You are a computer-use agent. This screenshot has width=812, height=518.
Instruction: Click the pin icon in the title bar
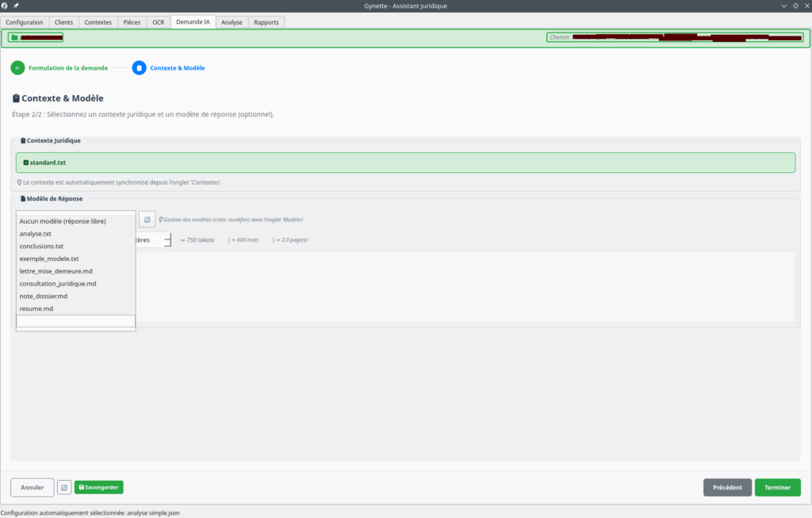point(16,6)
